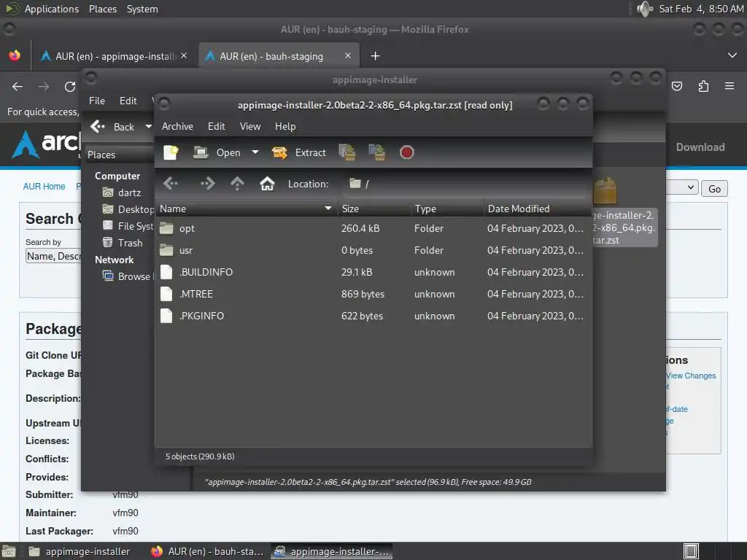Click the View Changes link
The height and width of the screenshot is (560, 747).
point(691,376)
